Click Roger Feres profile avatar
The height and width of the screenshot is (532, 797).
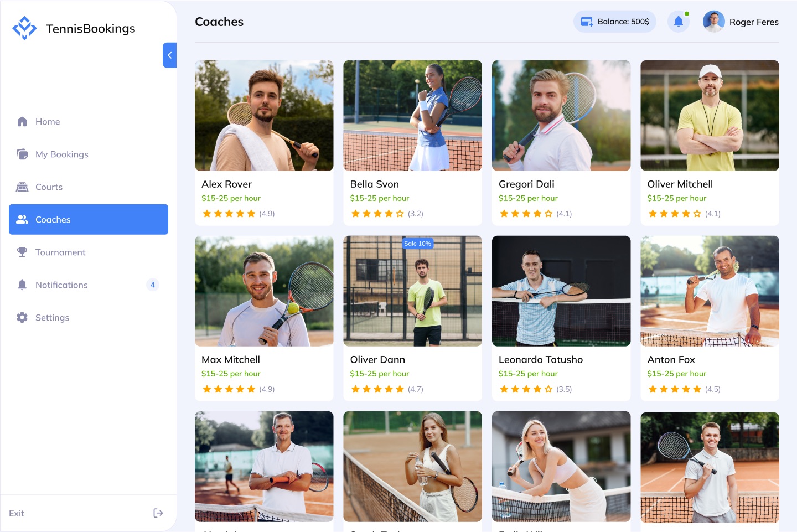pos(714,22)
